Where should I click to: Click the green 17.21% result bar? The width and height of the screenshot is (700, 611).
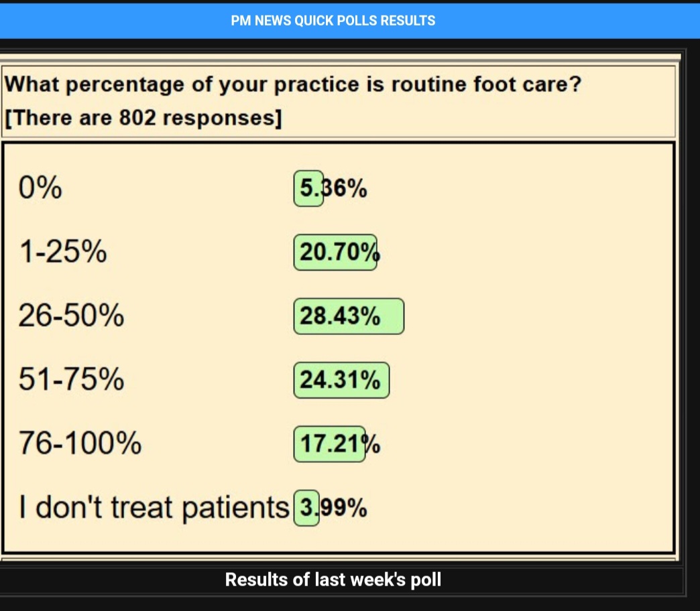pos(330,444)
